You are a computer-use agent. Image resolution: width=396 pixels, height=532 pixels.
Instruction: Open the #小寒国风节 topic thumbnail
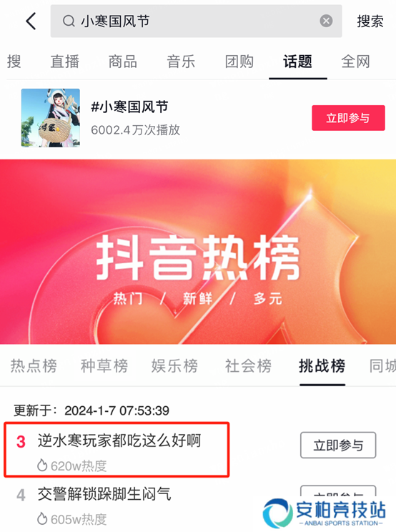(x=51, y=118)
